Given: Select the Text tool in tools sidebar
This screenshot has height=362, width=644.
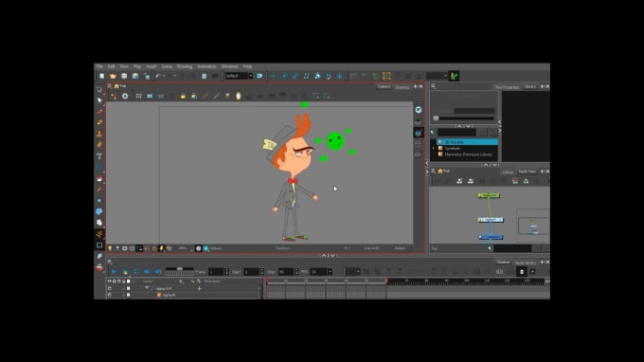Looking at the screenshot, I should pyautogui.click(x=99, y=156).
